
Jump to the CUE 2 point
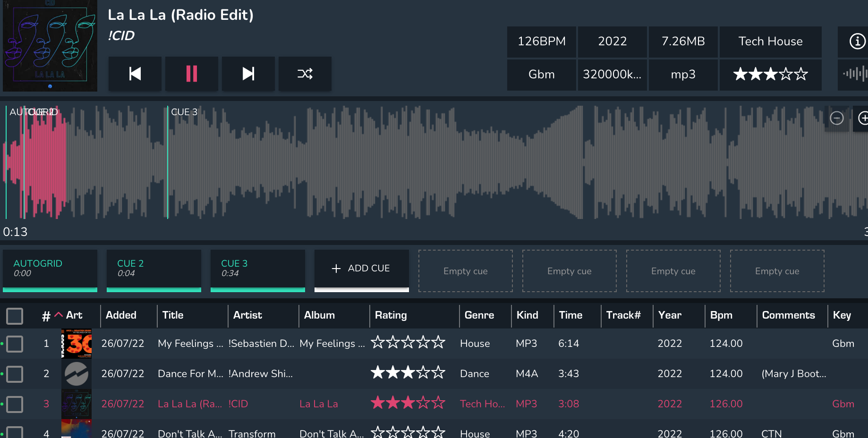153,268
